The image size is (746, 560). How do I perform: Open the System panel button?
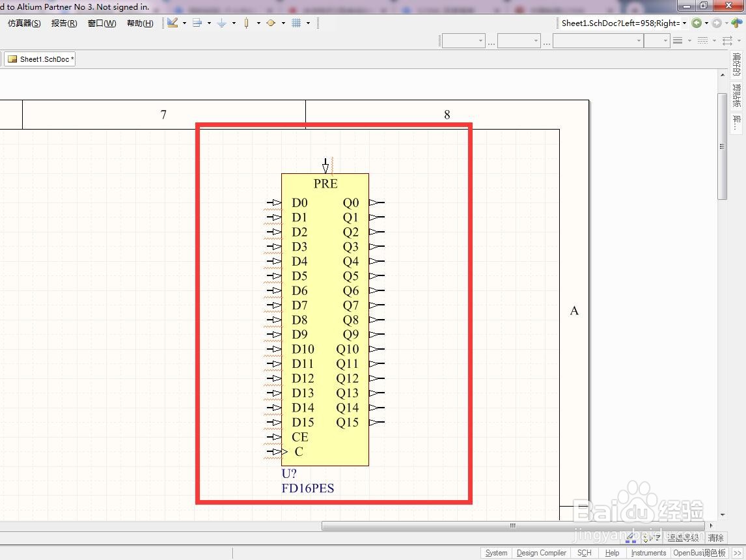tap(496, 553)
